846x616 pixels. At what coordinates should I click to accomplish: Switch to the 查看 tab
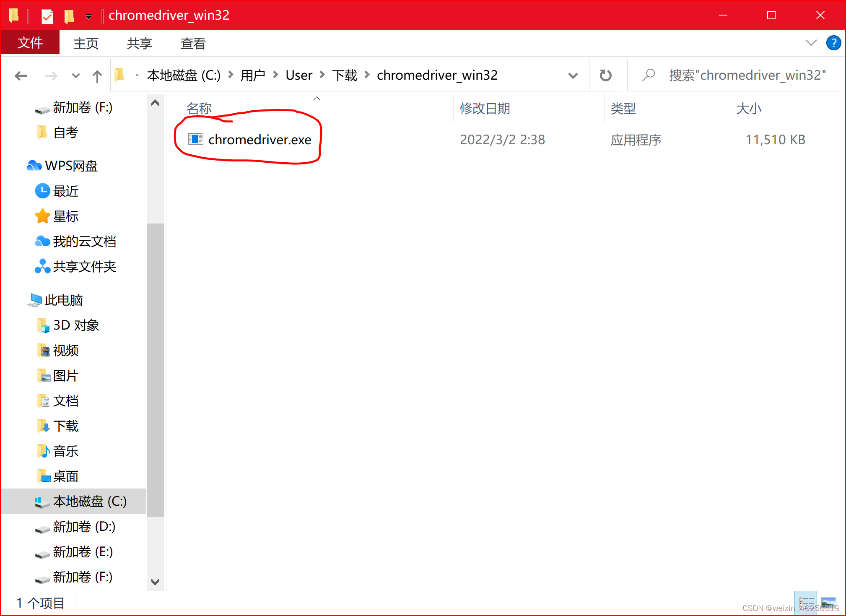192,43
